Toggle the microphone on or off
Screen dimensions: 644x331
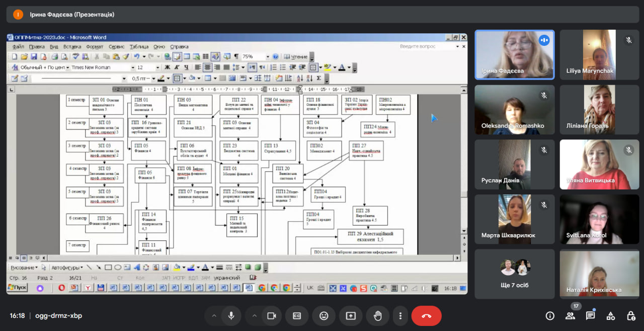coord(231,316)
